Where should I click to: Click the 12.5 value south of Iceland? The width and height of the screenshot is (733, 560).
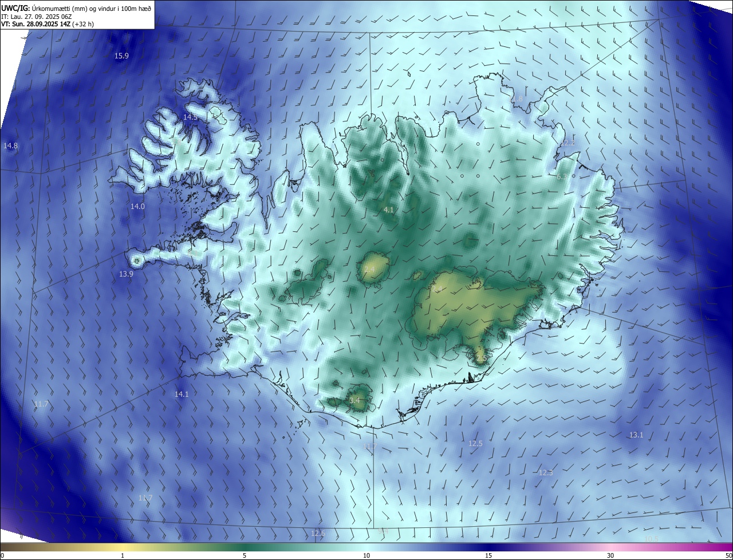475,444
